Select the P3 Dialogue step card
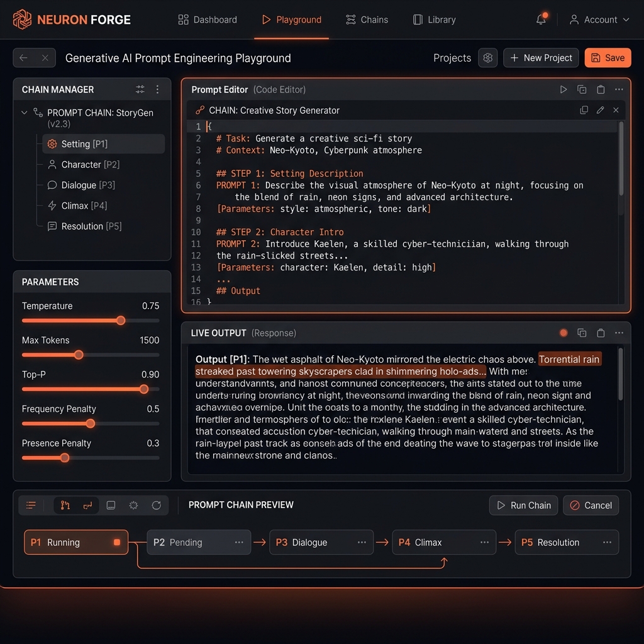The height and width of the screenshot is (644, 644). [321, 542]
